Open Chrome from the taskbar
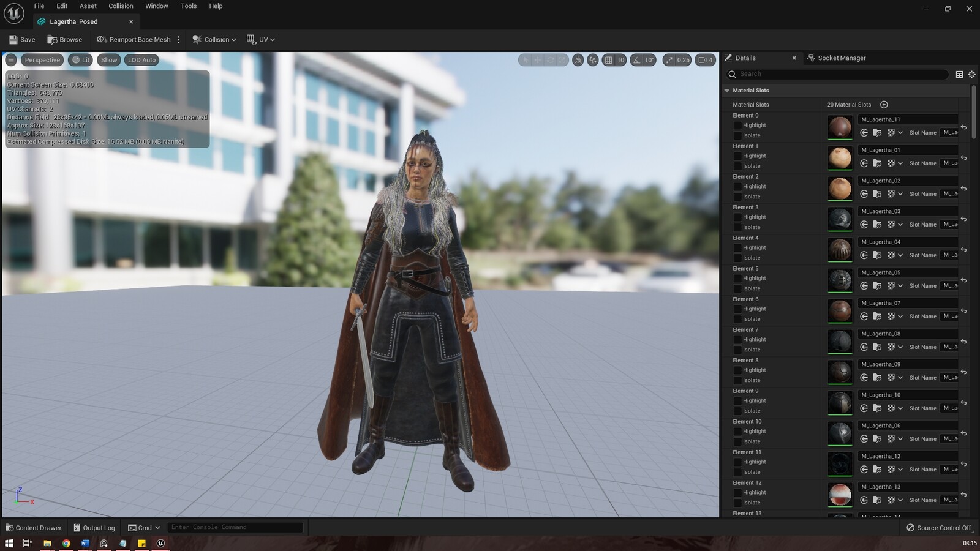This screenshot has width=980, height=551. (66, 543)
